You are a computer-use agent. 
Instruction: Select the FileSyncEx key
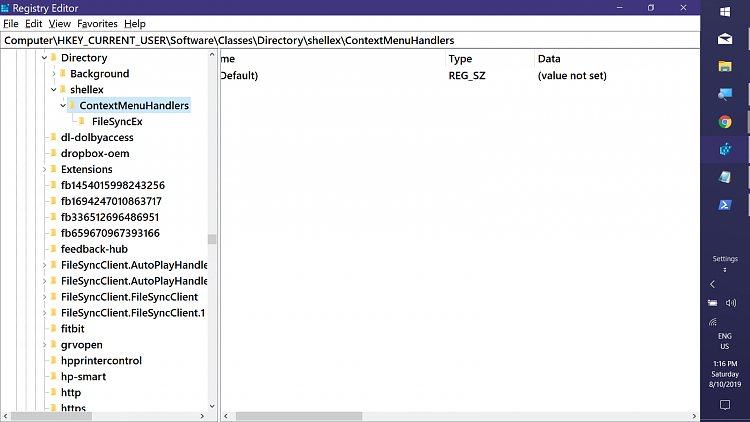coord(117,122)
